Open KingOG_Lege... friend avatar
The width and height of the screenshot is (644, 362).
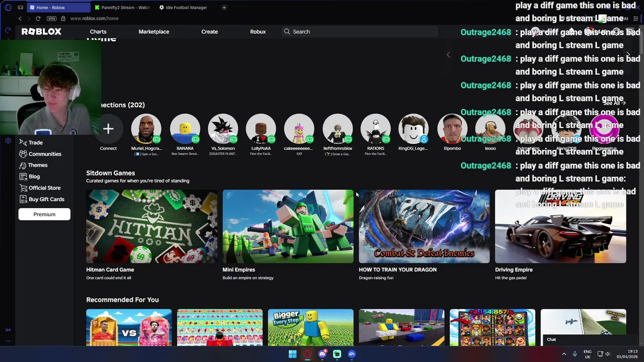(414, 129)
